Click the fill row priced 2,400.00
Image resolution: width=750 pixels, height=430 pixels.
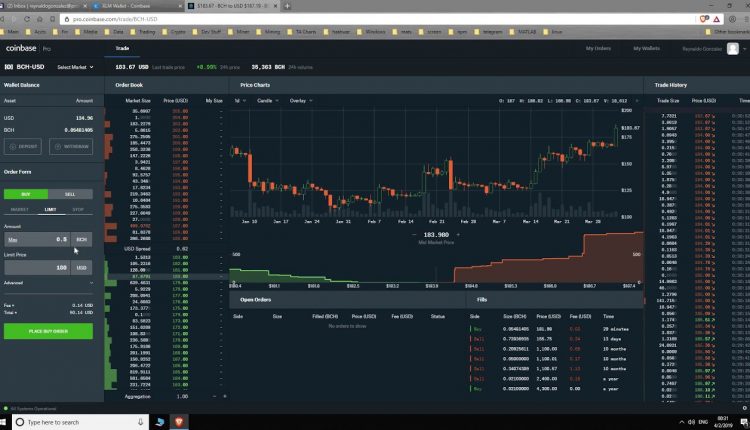(x=555, y=379)
